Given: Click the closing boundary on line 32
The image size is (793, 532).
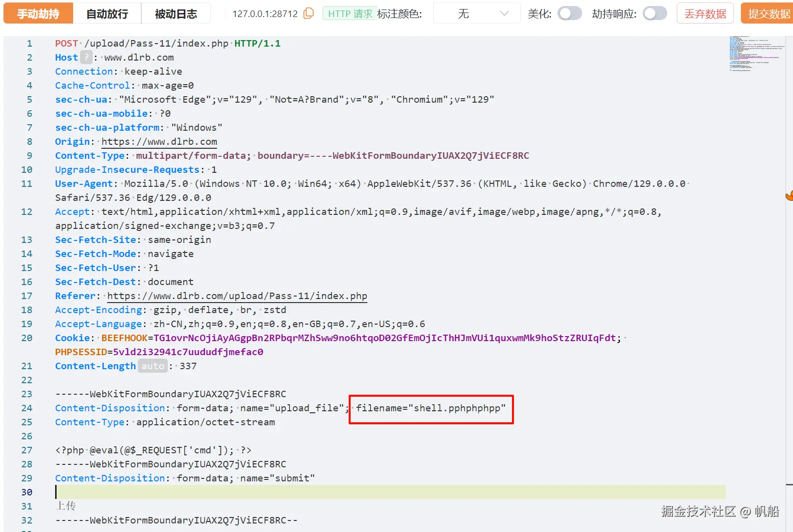Looking at the screenshot, I should [176, 520].
